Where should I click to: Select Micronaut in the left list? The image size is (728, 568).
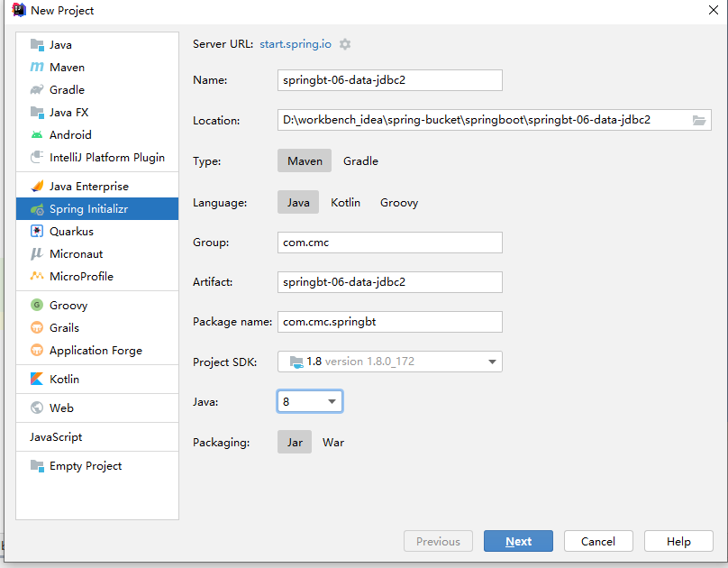click(97, 253)
